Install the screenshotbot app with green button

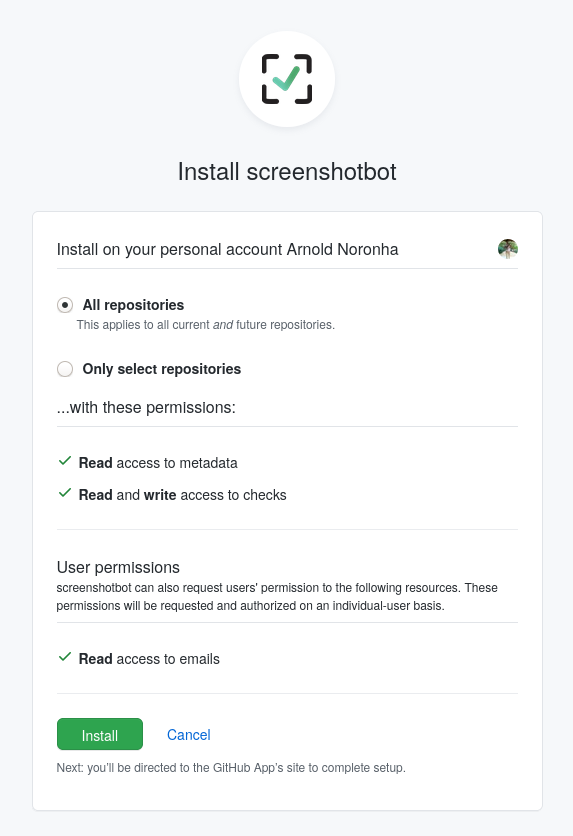pos(100,734)
